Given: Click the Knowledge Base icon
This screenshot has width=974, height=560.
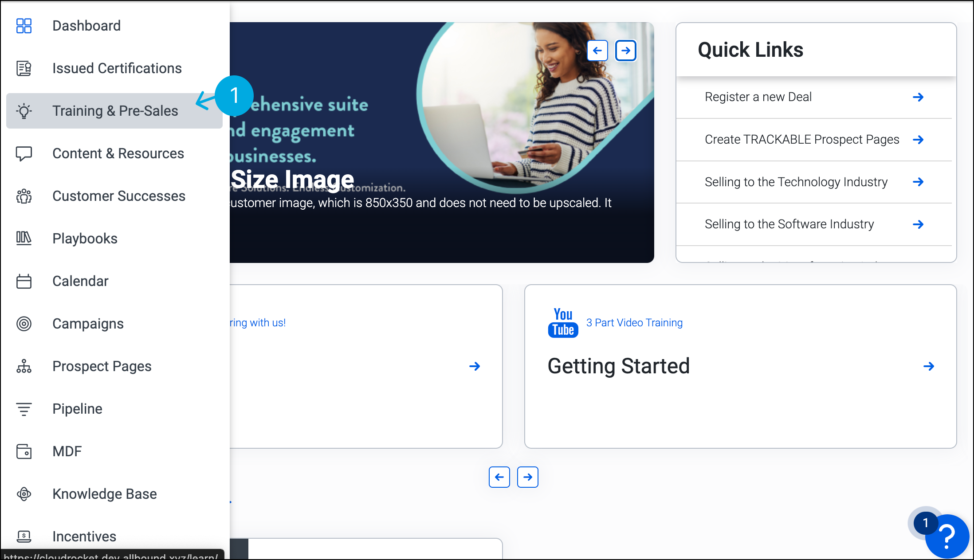Looking at the screenshot, I should (24, 494).
